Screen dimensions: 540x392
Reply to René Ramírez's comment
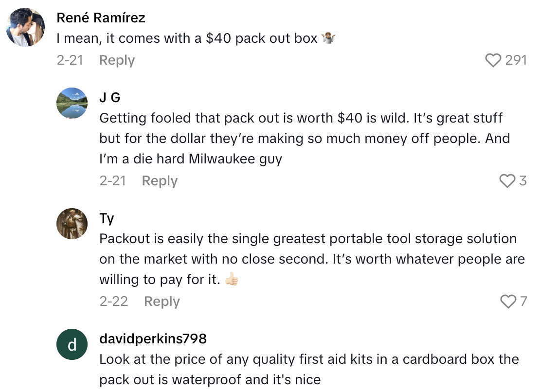point(116,60)
